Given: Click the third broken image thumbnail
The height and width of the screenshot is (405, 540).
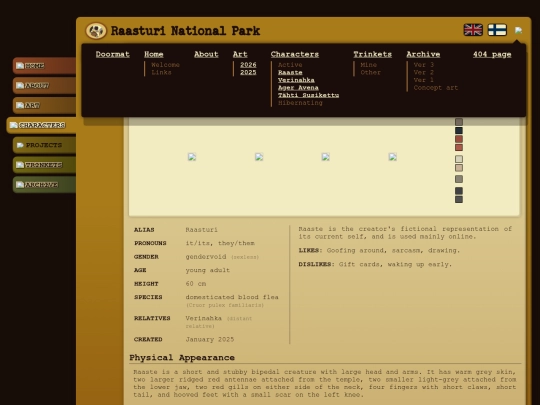Looking at the screenshot, I should [x=325, y=157].
